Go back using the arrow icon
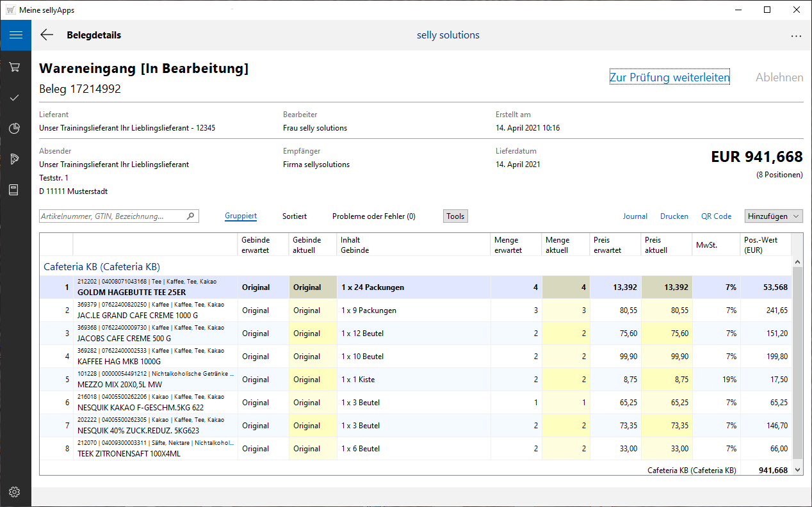Screen dimensions: 812x507 coord(47,35)
